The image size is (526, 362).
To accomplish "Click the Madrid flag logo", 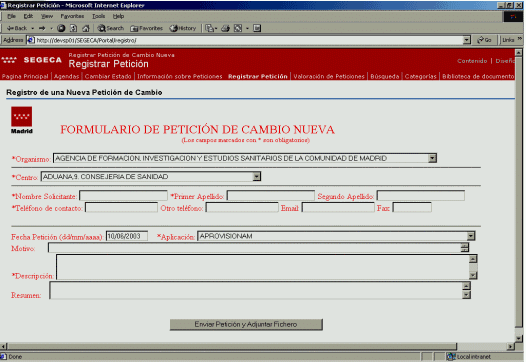I will [21, 120].
